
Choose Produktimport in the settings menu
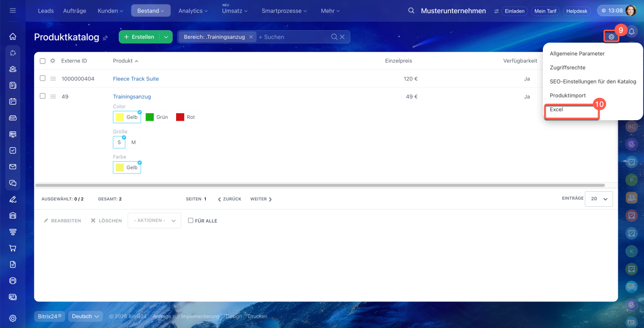tap(568, 96)
